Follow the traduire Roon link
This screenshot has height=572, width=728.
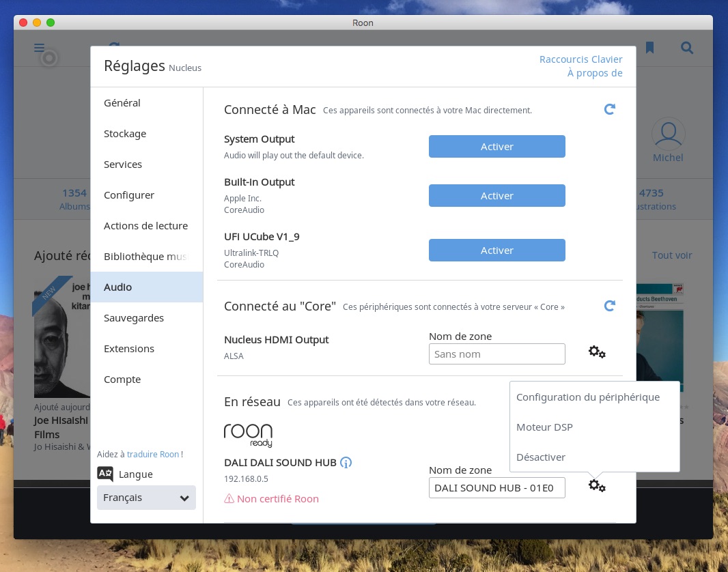154,454
